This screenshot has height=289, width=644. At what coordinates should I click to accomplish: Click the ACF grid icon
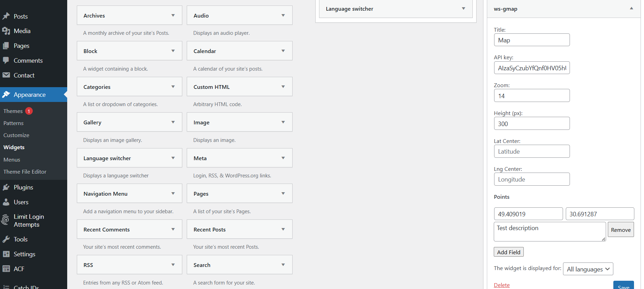coord(6,269)
